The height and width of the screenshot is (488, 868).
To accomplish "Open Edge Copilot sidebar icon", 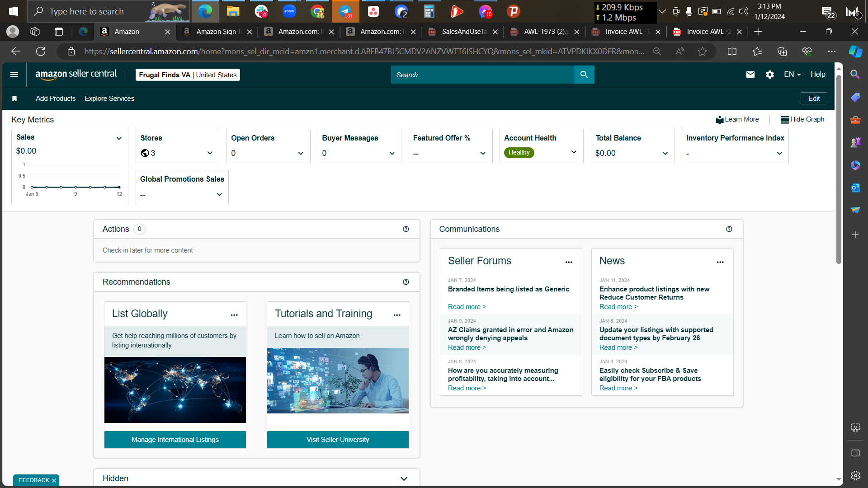I will [x=855, y=52].
